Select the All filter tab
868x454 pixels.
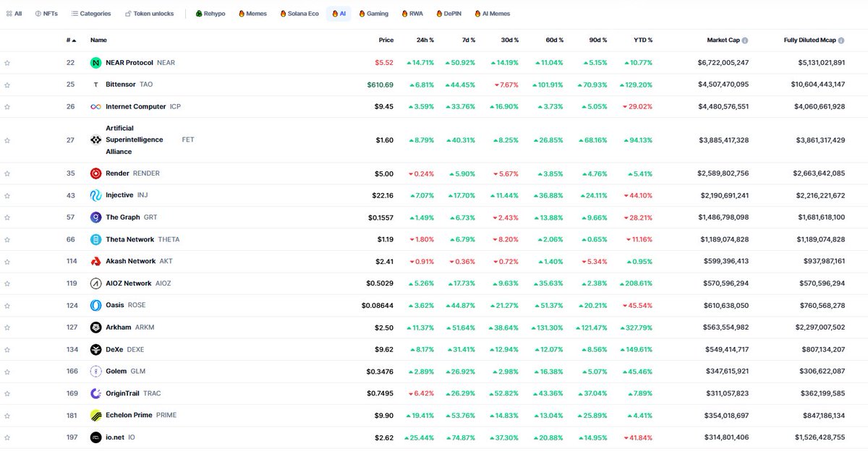pos(14,14)
